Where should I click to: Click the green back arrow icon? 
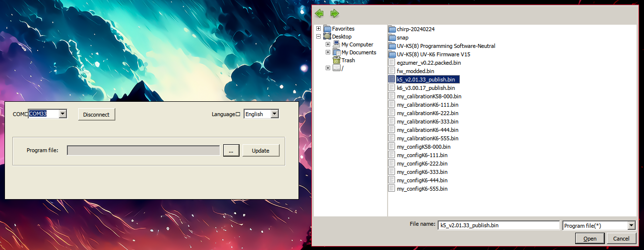319,13
